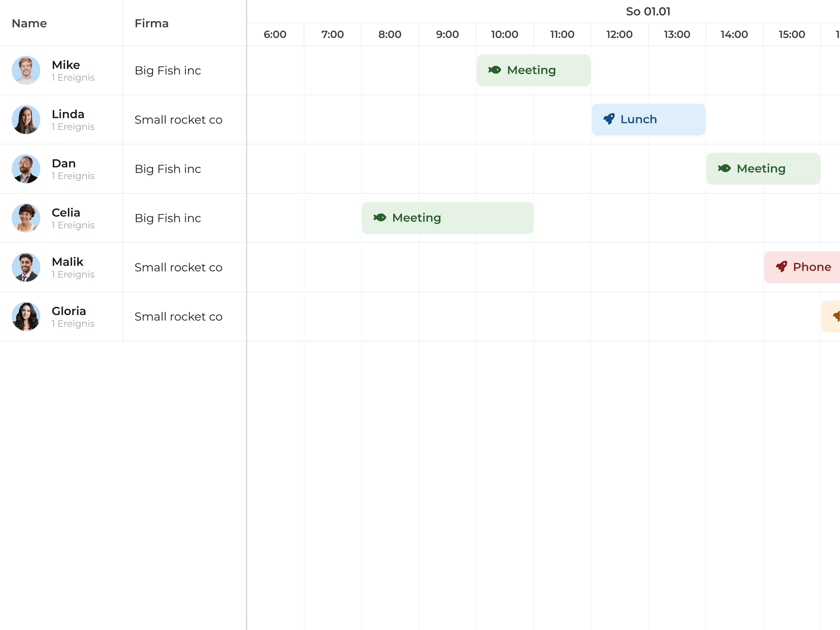Open Linda's profile avatar
This screenshot has width=840, height=630.
click(x=25, y=119)
